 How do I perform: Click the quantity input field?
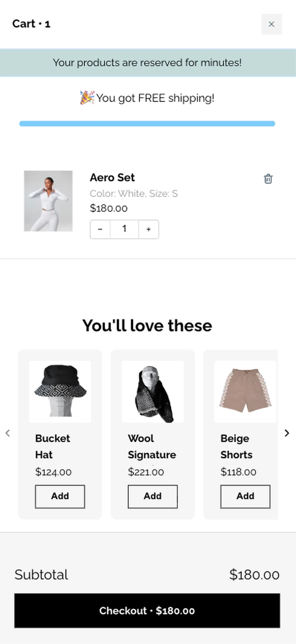click(124, 229)
